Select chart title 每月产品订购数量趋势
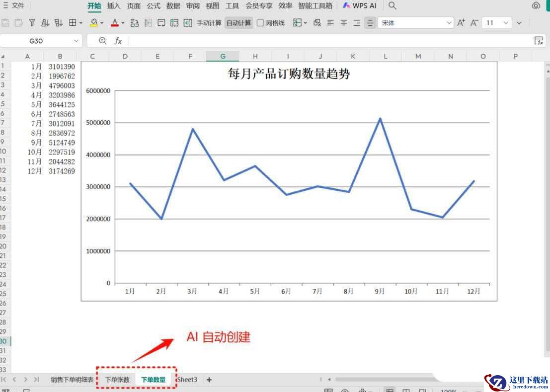This screenshot has height=392, width=550. (289, 74)
